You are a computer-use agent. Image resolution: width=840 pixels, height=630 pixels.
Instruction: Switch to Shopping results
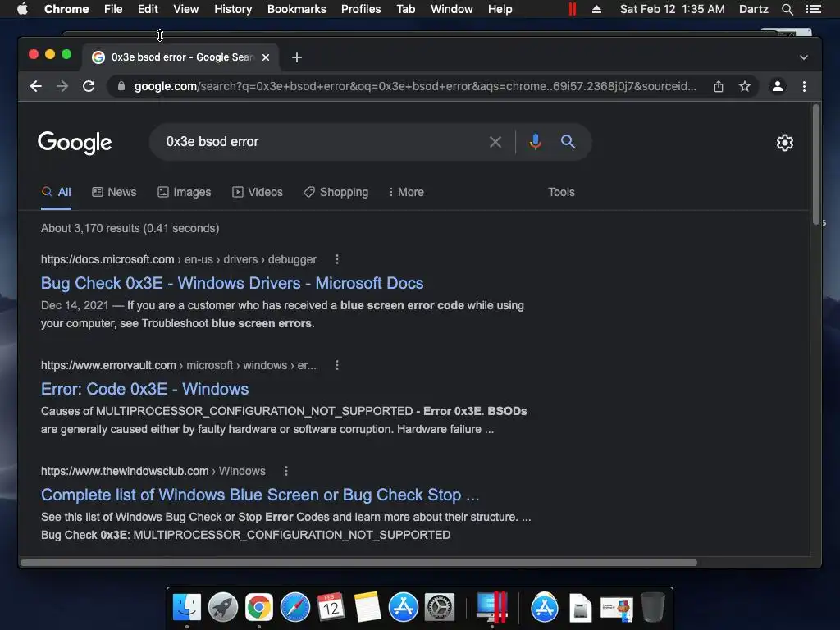(336, 192)
